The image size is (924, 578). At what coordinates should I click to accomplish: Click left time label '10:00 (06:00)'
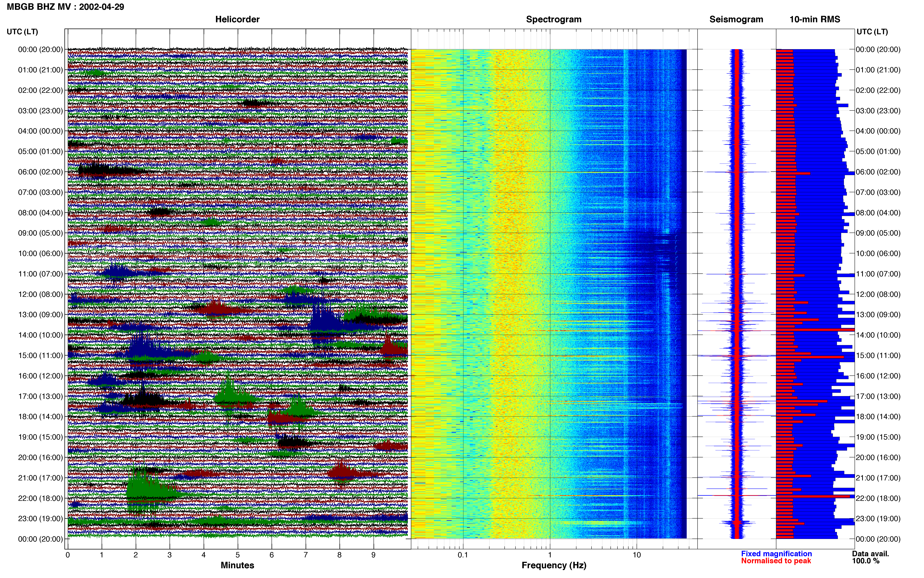pyautogui.click(x=41, y=253)
